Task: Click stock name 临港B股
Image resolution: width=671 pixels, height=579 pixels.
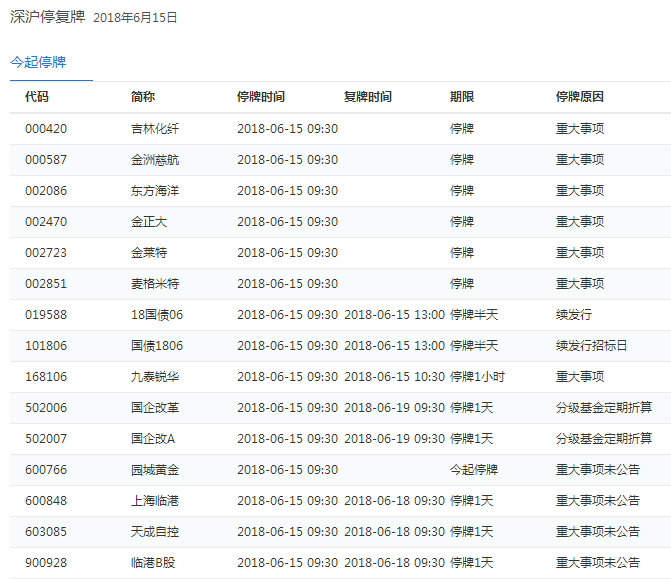Action: (155, 563)
